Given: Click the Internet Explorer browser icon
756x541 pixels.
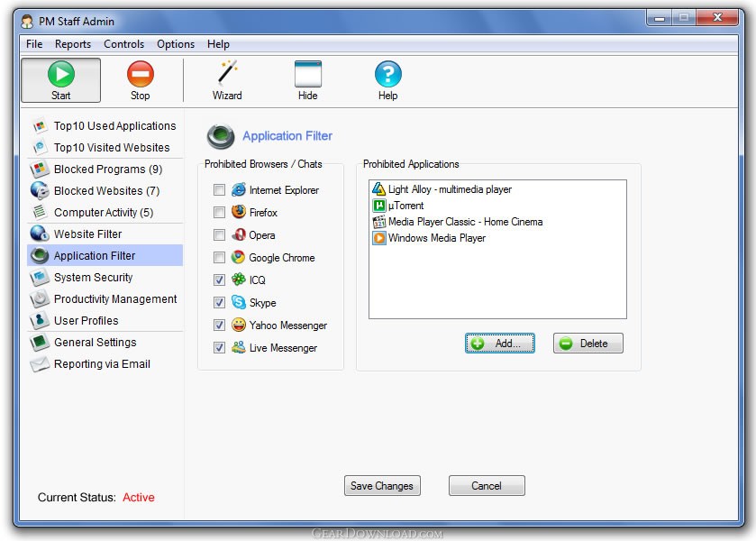Looking at the screenshot, I should (238, 189).
